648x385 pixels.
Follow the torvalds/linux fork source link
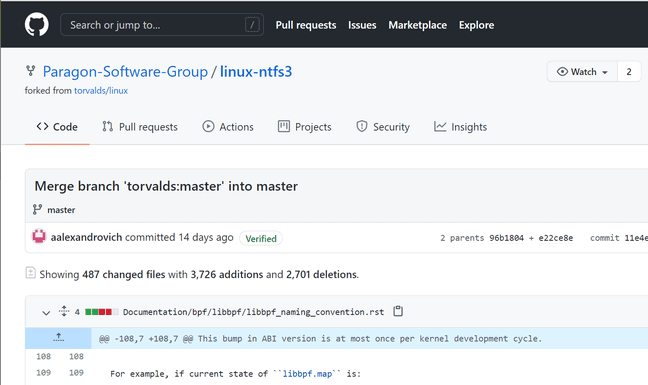point(101,90)
